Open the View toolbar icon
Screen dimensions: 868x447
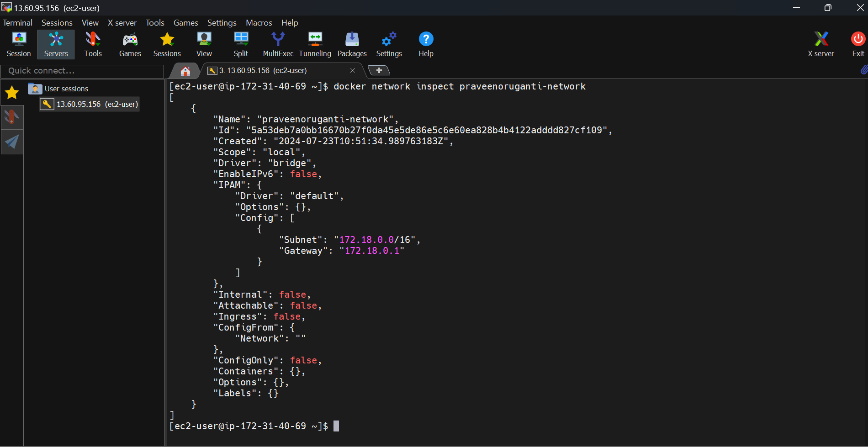pyautogui.click(x=204, y=44)
